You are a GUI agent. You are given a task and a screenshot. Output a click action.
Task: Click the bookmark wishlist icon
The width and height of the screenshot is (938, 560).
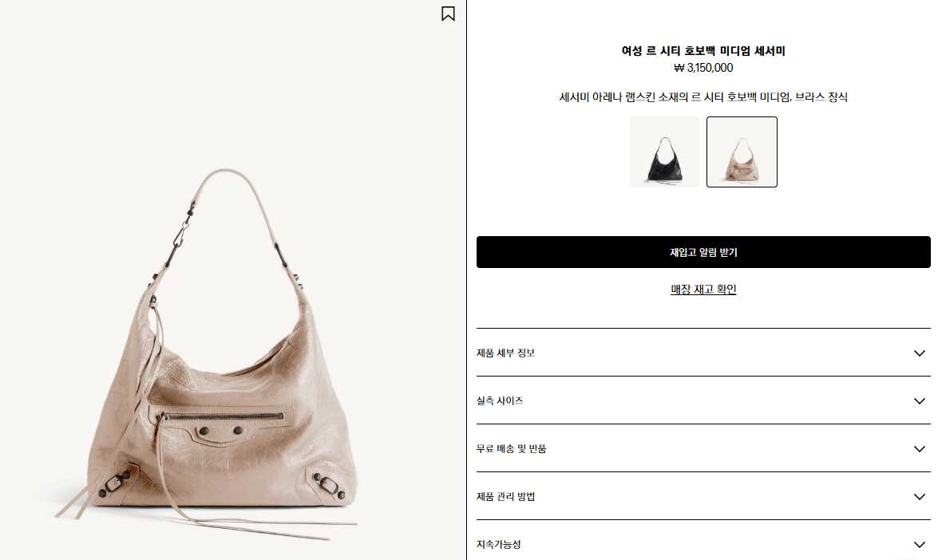(448, 14)
